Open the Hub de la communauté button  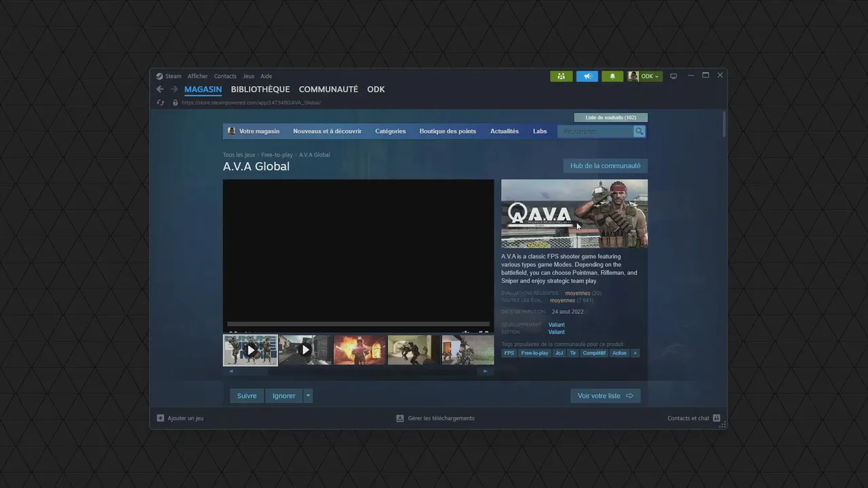(606, 166)
